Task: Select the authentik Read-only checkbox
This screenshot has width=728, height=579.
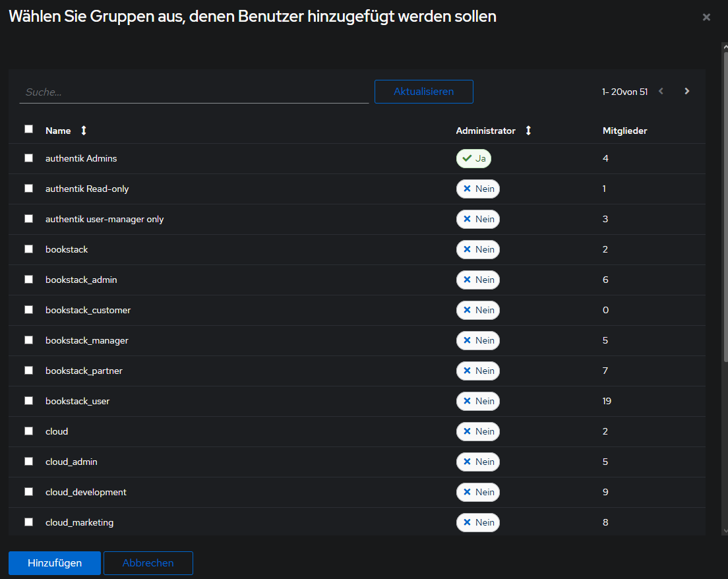Action: pyautogui.click(x=28, y=189)
